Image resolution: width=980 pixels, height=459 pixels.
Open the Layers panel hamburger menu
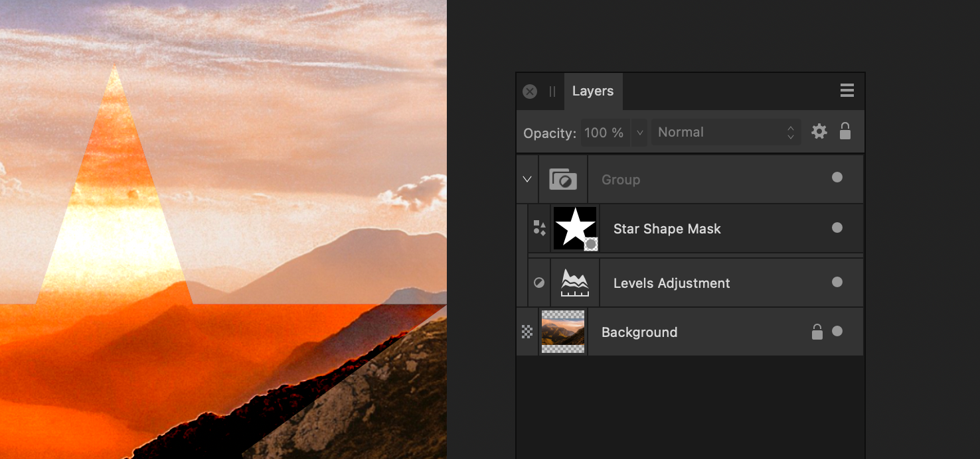[x=847, y=90]
